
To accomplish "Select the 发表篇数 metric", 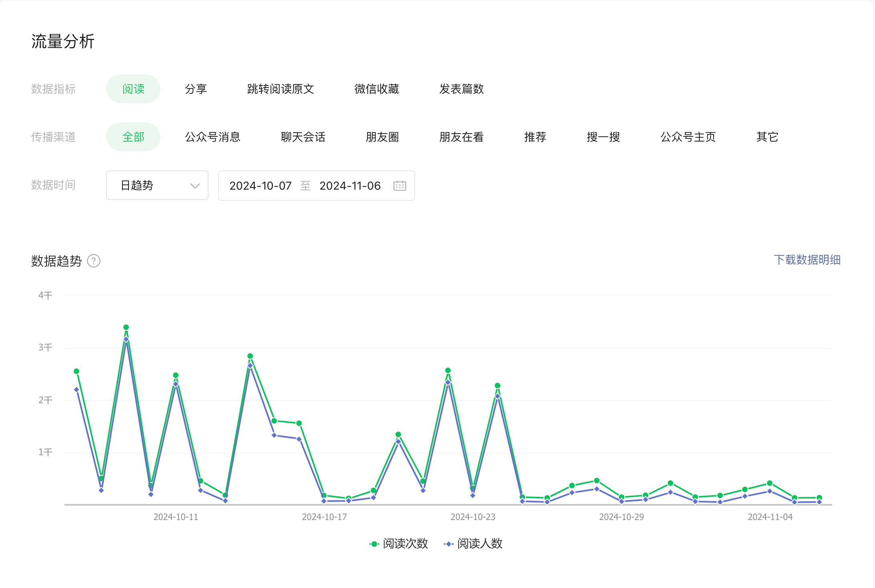I will tap(462, 89).
